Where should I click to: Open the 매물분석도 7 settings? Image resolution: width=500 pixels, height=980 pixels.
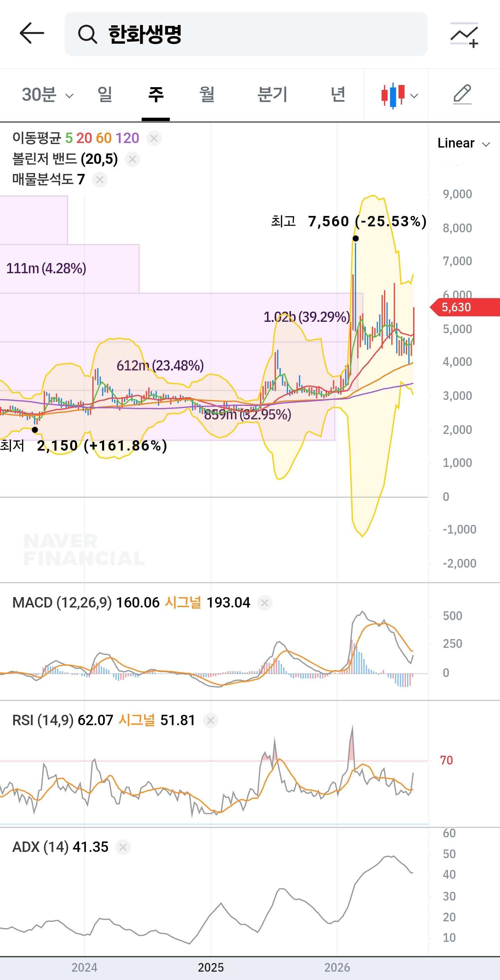49,179
